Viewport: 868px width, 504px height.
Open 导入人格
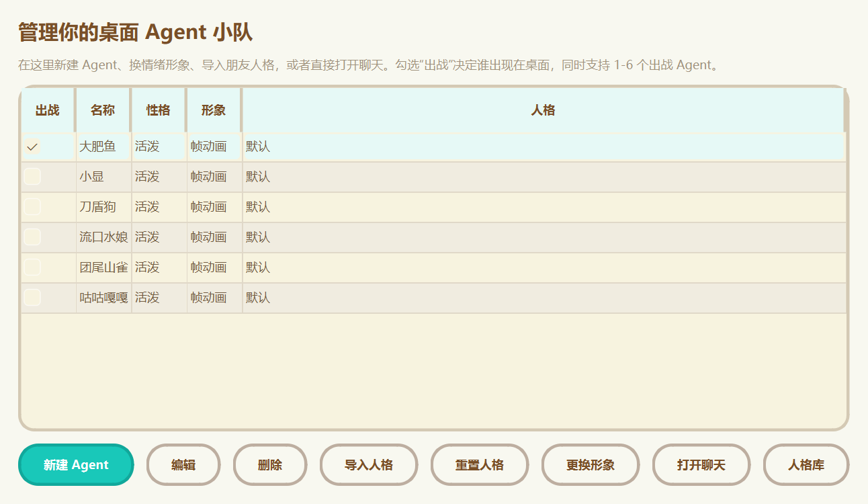369,465
